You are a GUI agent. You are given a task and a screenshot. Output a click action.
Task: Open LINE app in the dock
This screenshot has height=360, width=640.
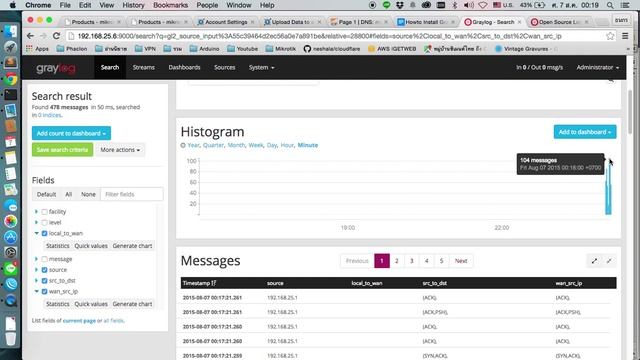11,268
